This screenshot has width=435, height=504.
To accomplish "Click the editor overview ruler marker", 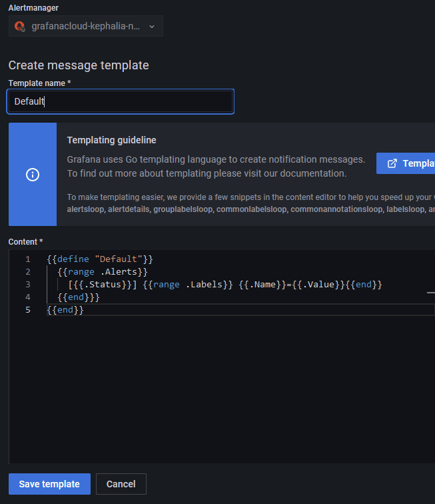I will [x=430, y=292].
